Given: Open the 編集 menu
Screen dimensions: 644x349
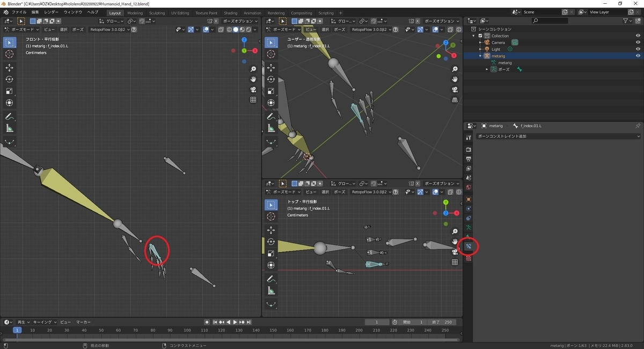Looking at the screenshot, I should (35, 12).
